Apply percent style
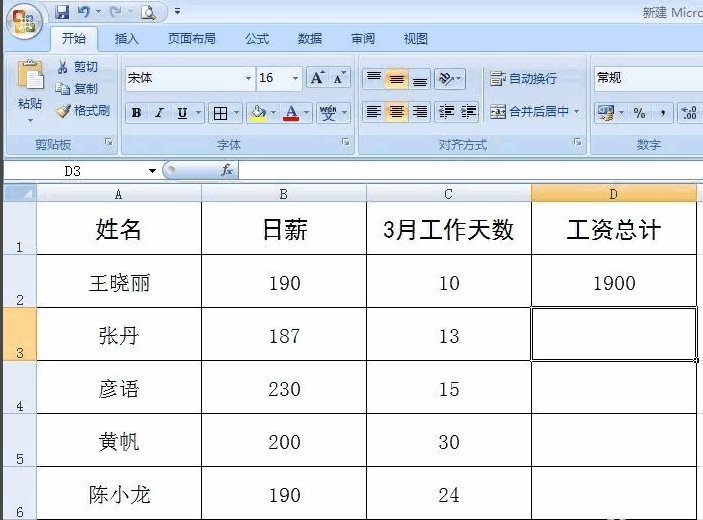Image resolution: width=703 pixels, height=520 pixels. pos(640,113)
